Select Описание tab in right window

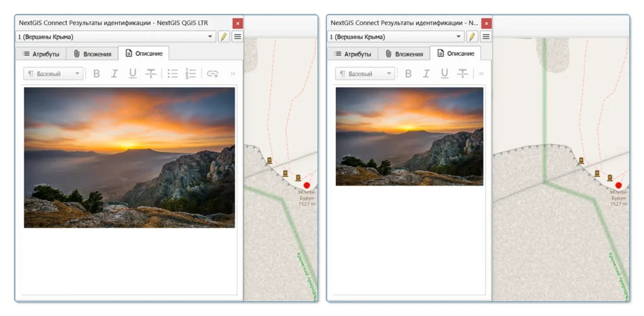(x=455, y=53)
